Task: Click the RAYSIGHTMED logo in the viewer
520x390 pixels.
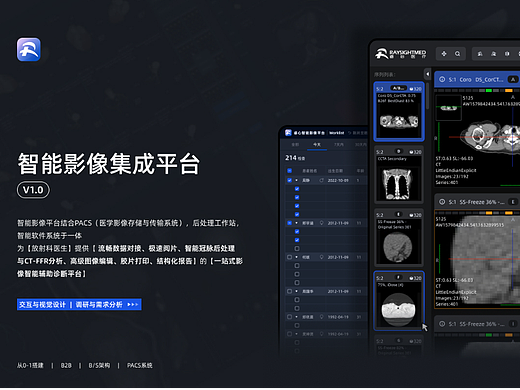Action: click(400, 53)
